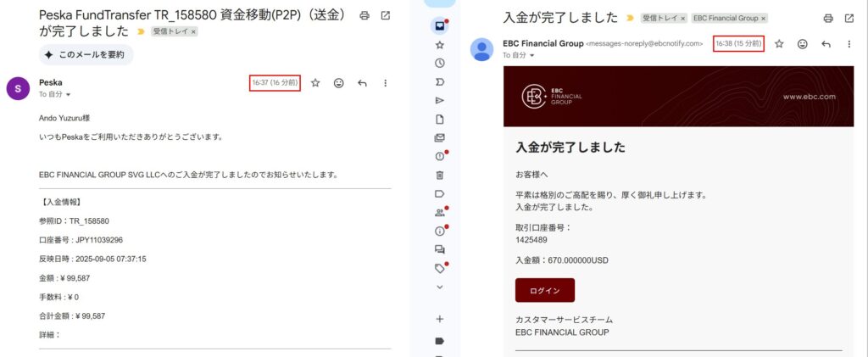The image size is (868, 357).
Task: Open the EBC email in new window
Action: (x=849, y=19)
